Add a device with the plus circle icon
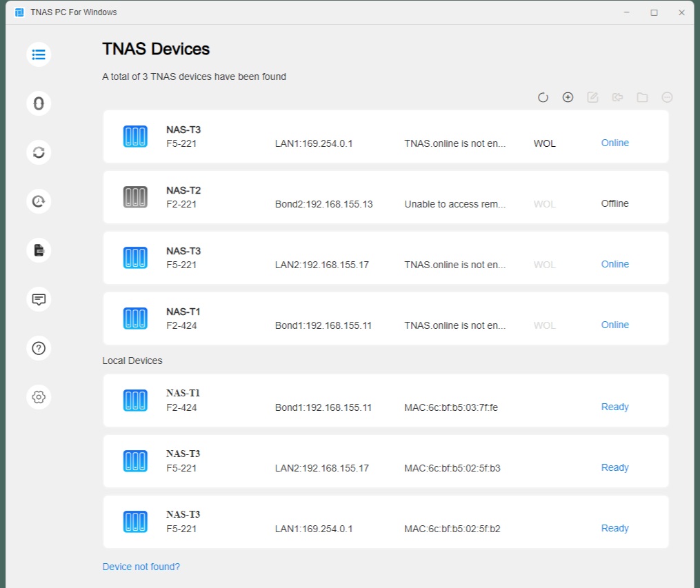Viewport: 700px width, 588px height. coord(568,97)
